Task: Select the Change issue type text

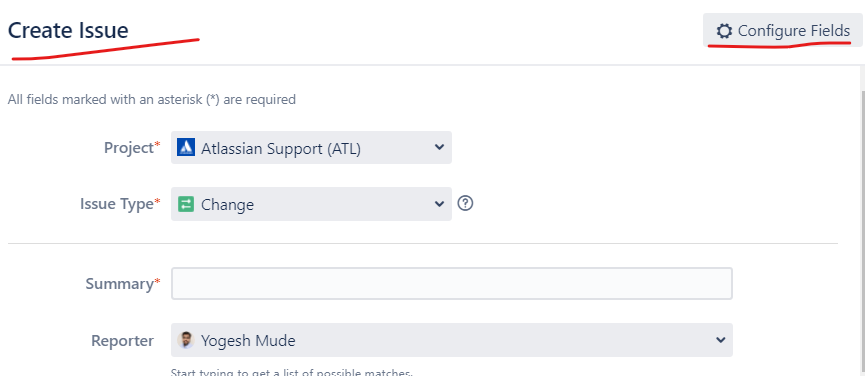Action: (x=227, y=205)
